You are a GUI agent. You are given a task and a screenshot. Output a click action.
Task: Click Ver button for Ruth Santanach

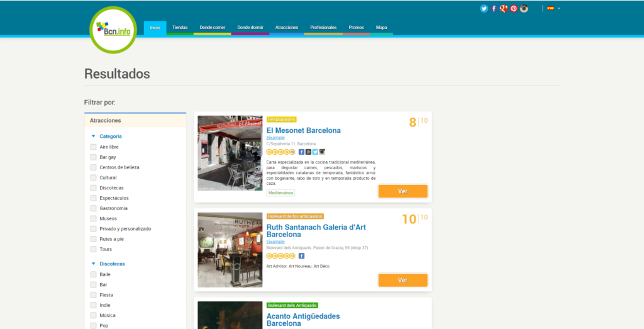pyautogui.click(x=402, y=280)
